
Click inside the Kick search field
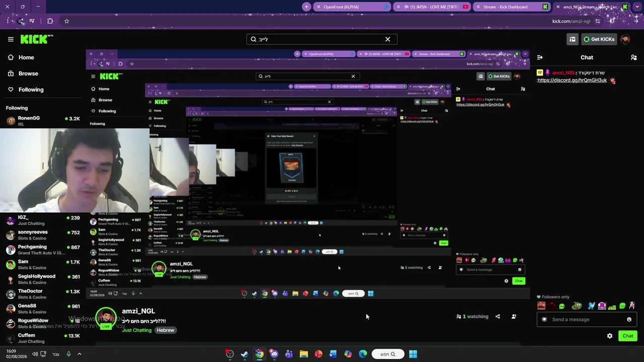coord(321,39)
